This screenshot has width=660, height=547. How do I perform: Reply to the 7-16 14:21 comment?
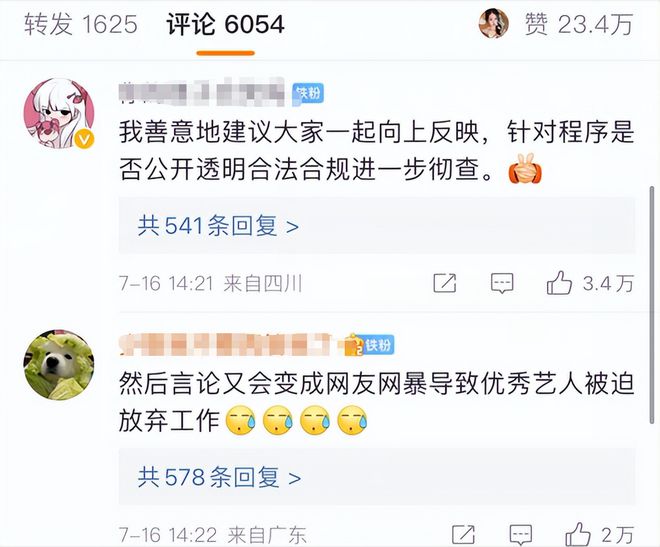502,283
